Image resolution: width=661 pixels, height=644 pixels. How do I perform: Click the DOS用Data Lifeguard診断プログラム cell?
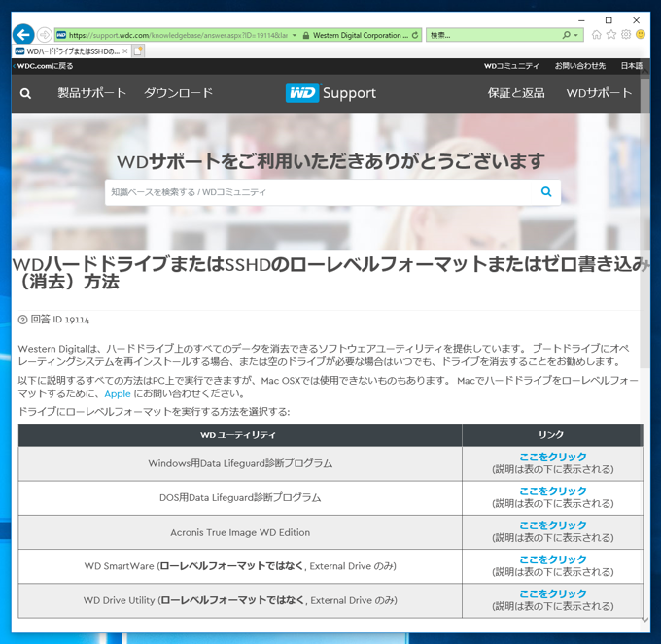pyautogui.click(x=240, y=498)
